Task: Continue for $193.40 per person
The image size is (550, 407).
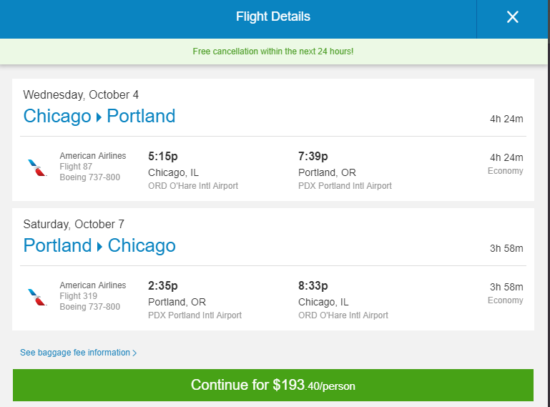Action: pyautogui.click(x=273, y=385)
